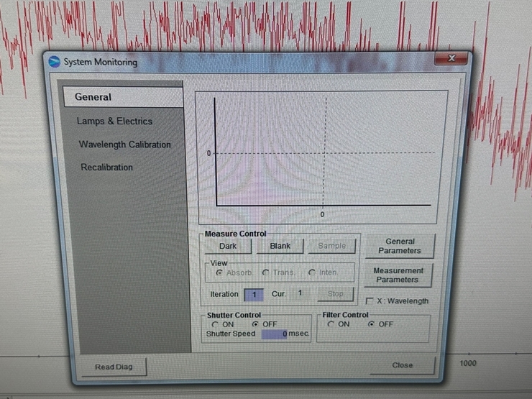Screen dimensions: 532x399
Task: Select the General section in the sidebar
Action: 93,97
